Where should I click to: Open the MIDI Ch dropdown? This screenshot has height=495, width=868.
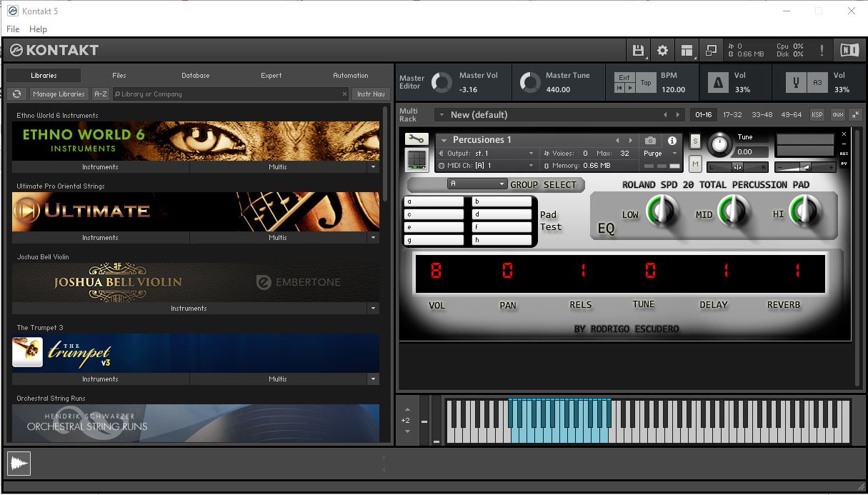click(485, 166)
